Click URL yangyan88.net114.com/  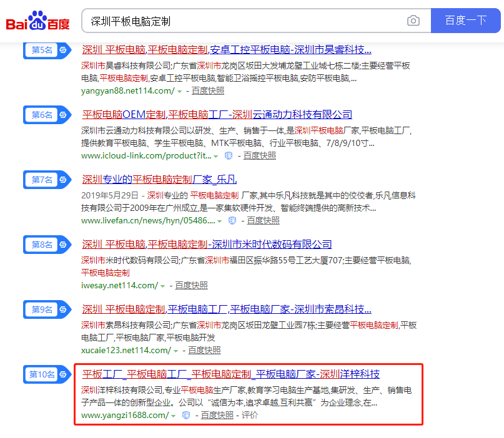pyautogui.click(x=128, y=91)
